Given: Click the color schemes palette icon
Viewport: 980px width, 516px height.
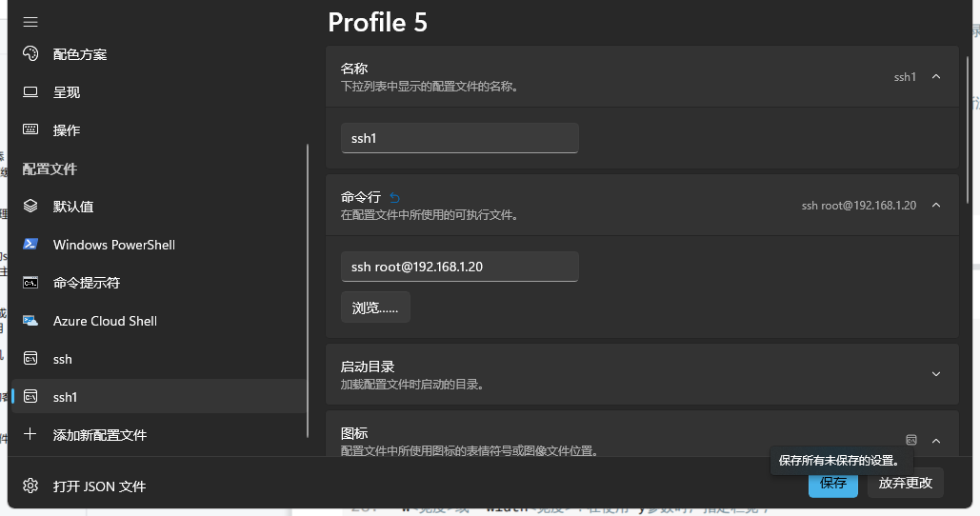Looking at the screenshot, I should [30, 53].
